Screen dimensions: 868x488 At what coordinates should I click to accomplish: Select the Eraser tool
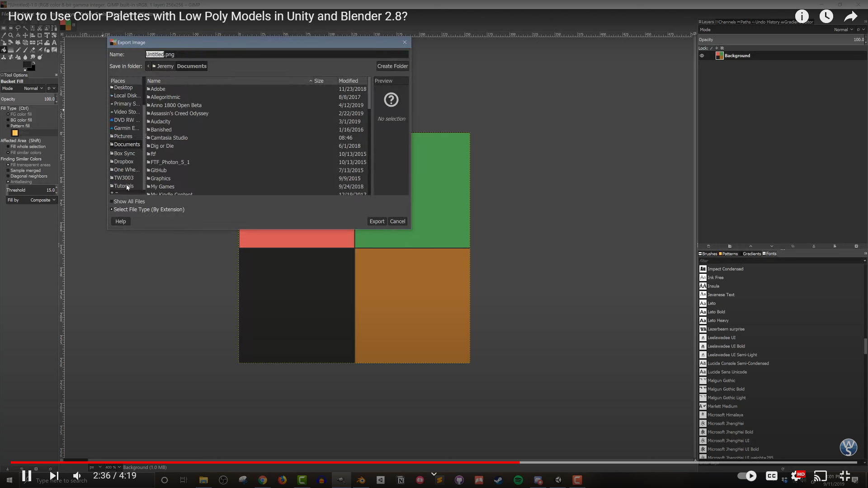tap(33, 50)
